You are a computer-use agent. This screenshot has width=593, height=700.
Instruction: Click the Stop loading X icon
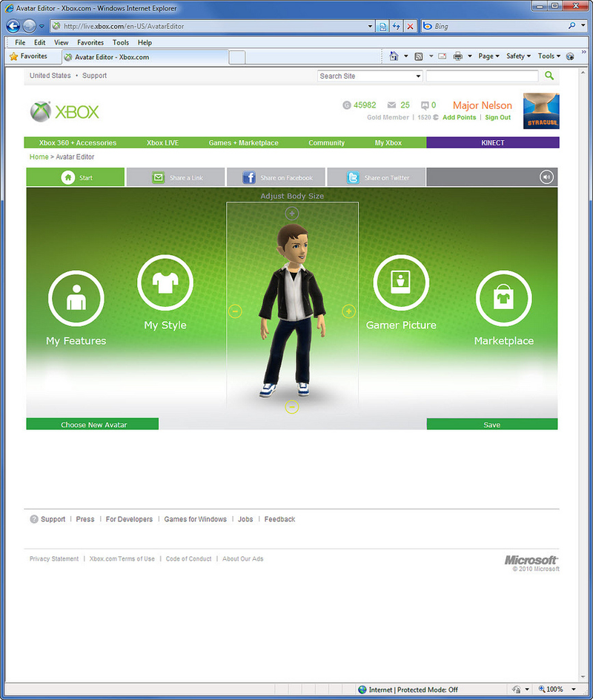click(410, 27)
